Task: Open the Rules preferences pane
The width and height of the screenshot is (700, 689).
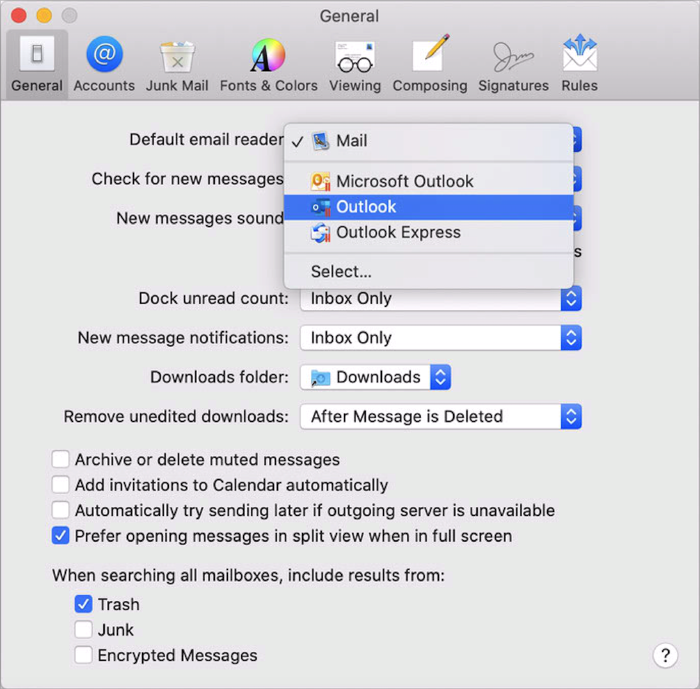Action: [579, 64]
